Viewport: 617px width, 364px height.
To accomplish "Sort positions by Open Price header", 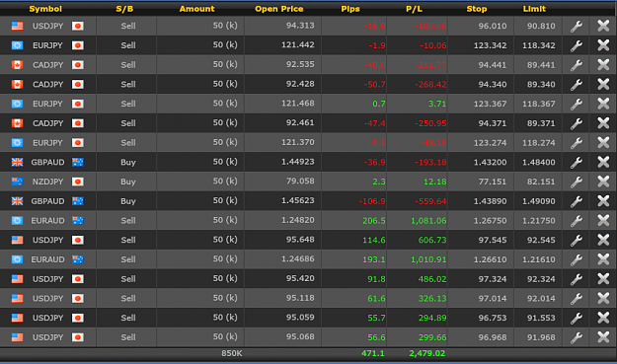I will [279, 9].
